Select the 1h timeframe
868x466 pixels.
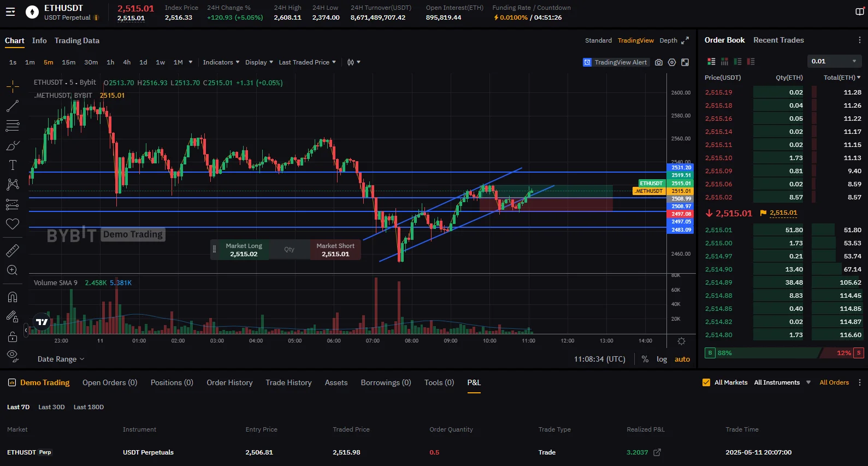tap(110, 62)
